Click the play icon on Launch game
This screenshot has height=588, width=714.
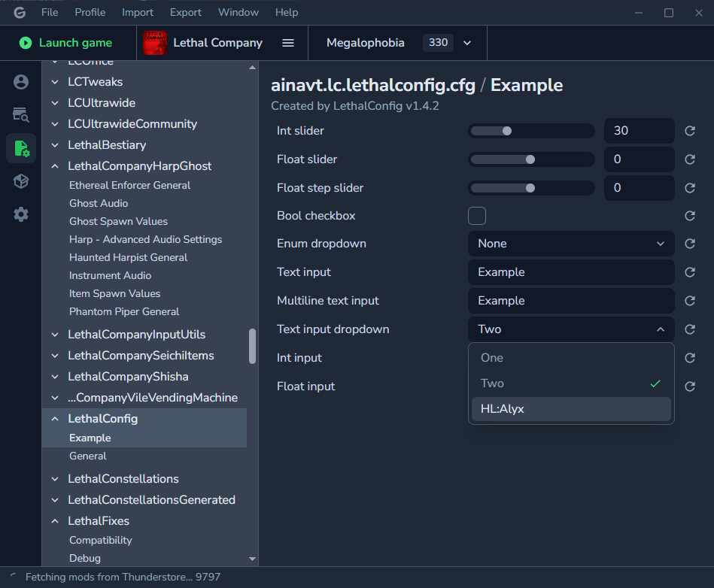(26, 43)
